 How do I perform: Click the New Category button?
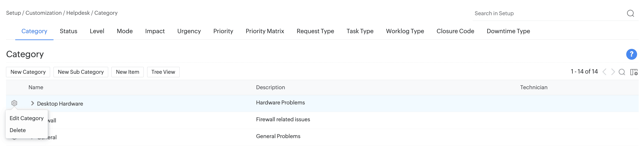(x=28, y=72)
